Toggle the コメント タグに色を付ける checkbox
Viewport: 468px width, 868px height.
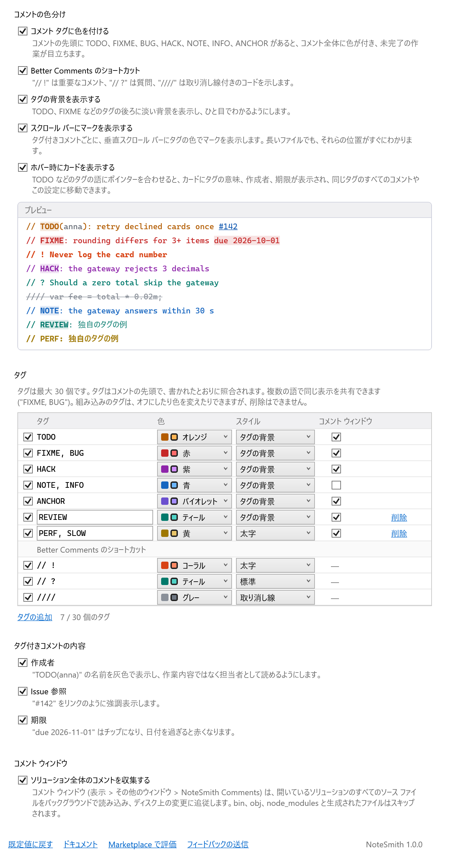click(x=23, y=31)
